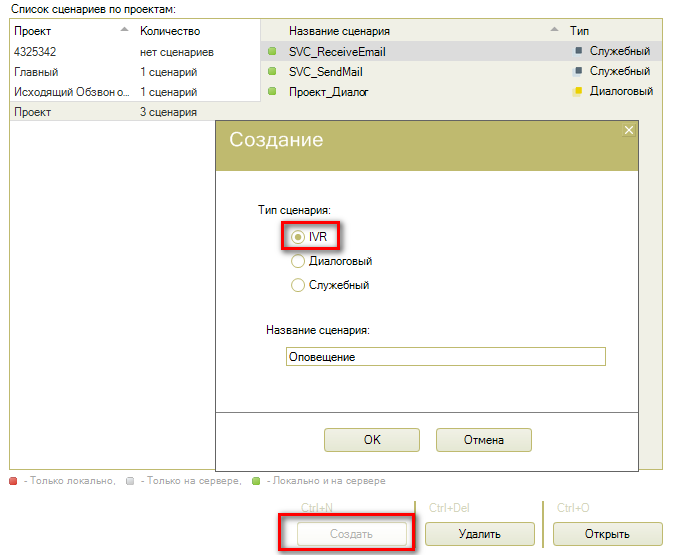674x555 pixels.
Task: Open the selected scenario with Открыть
Action: (607, 534)
